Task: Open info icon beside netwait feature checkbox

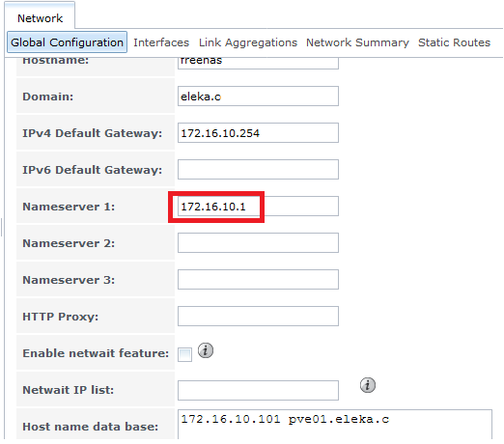Action: [206, 350]
